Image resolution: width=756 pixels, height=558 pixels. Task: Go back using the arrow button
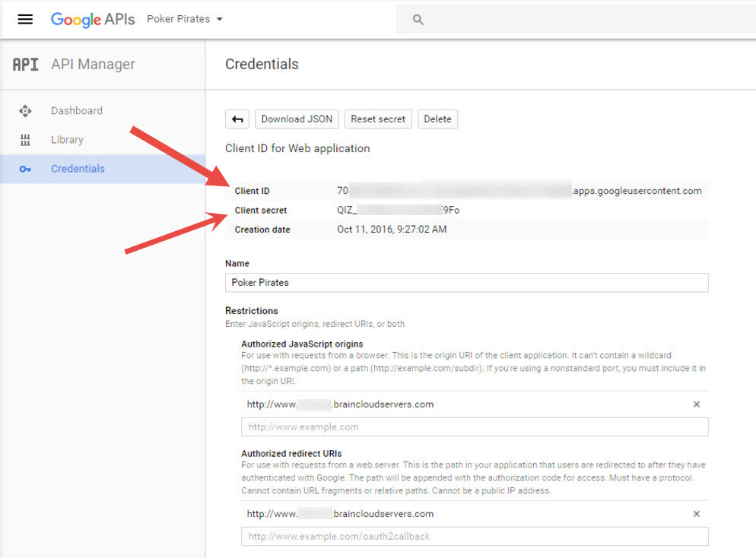[x=237, y=119]
